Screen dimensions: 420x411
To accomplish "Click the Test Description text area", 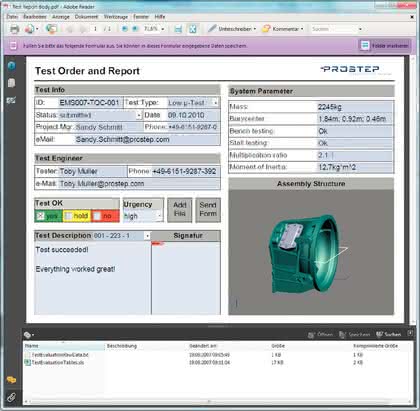I will click(x=93, y=278).
